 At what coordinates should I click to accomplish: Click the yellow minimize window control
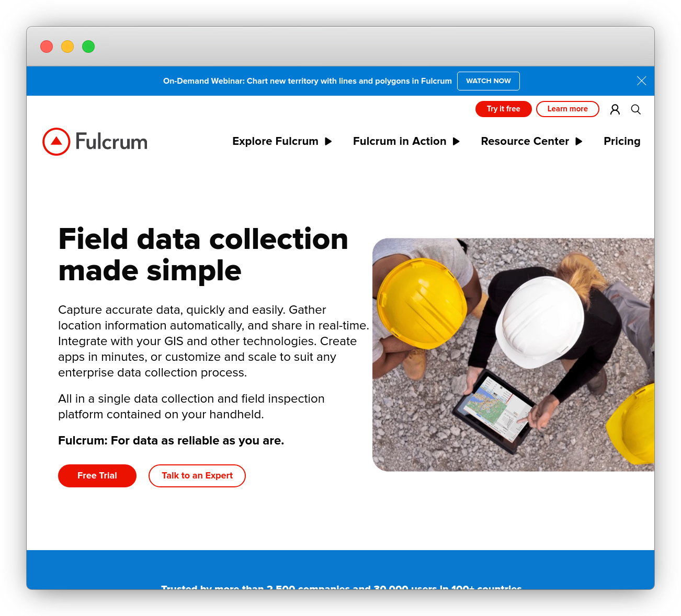coord(67,47)
